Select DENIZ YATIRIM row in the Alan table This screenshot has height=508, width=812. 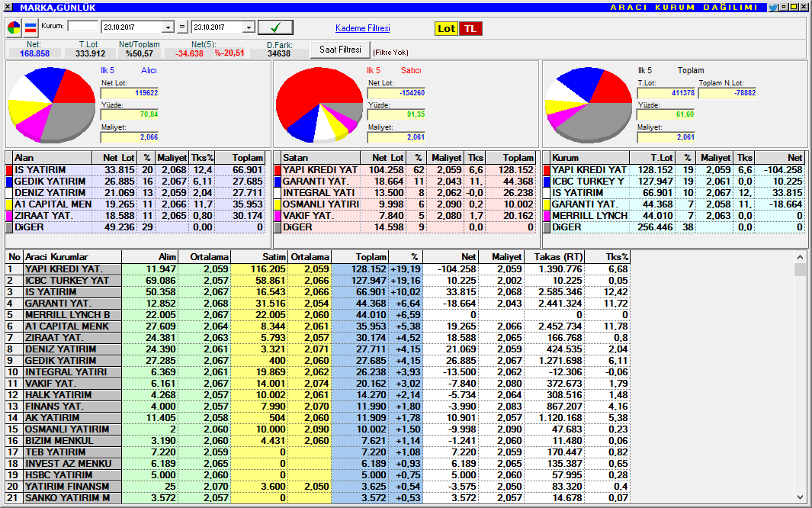point(135,193)
